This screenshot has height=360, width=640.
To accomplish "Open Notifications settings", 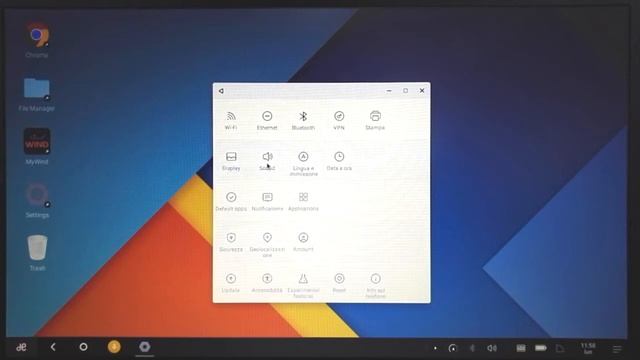I will point(267,201).
